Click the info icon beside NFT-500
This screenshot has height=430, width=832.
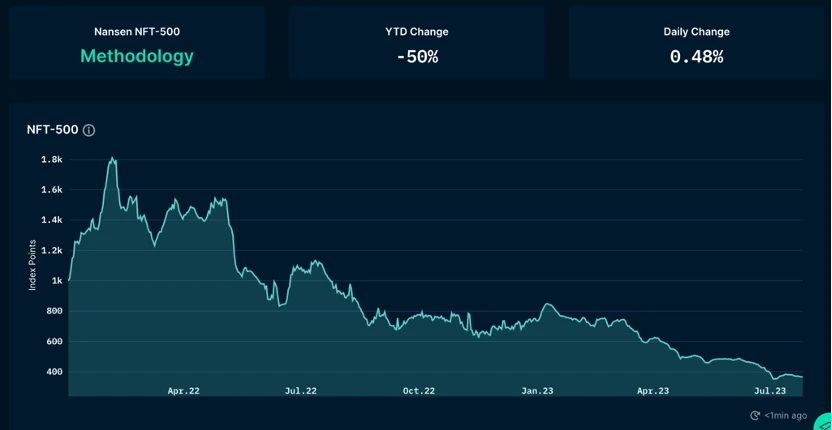(x=89, y=130)
